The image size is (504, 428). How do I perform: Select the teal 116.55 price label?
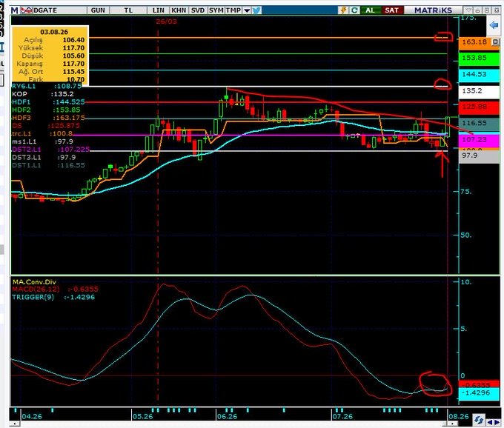(x=479, y=124)
